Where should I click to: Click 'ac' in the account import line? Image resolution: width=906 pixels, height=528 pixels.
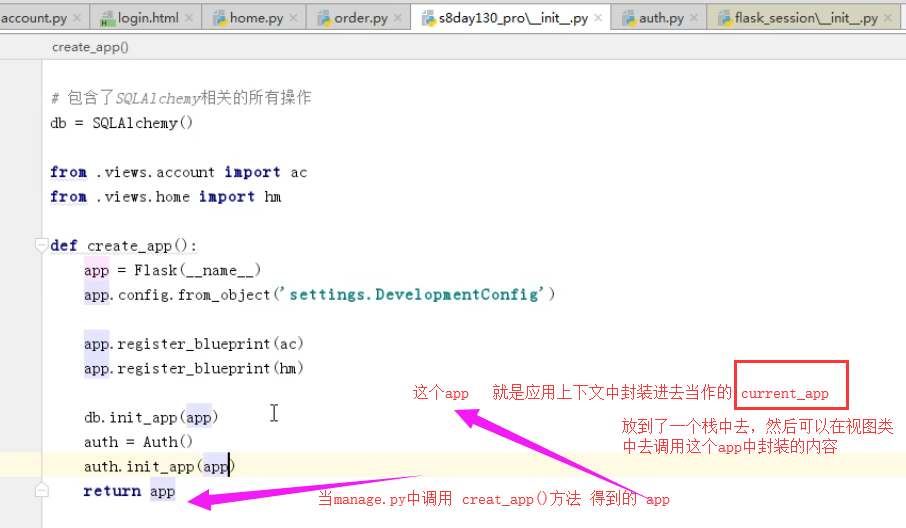pyautogui.click(x=299, y=172)
